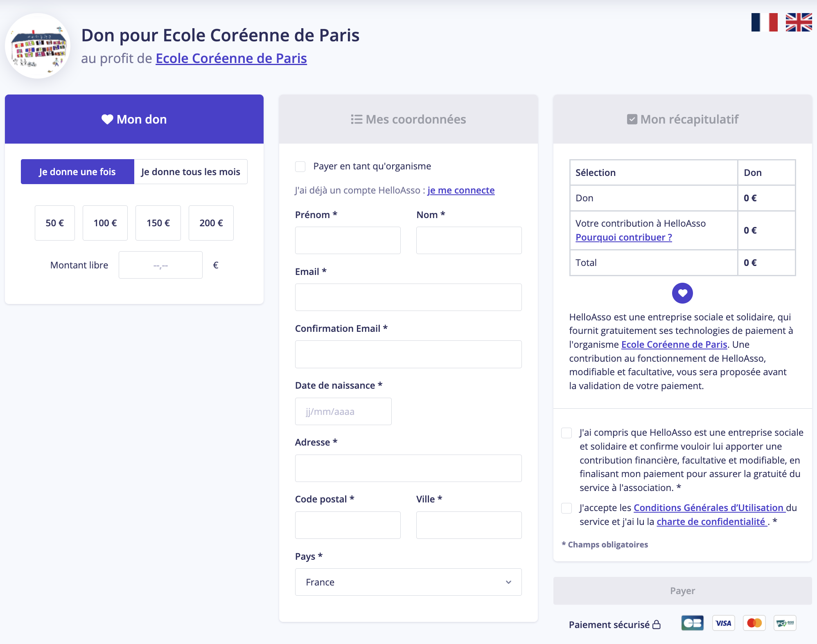Click the Champs obligatoires note

(x=605, y=545)
